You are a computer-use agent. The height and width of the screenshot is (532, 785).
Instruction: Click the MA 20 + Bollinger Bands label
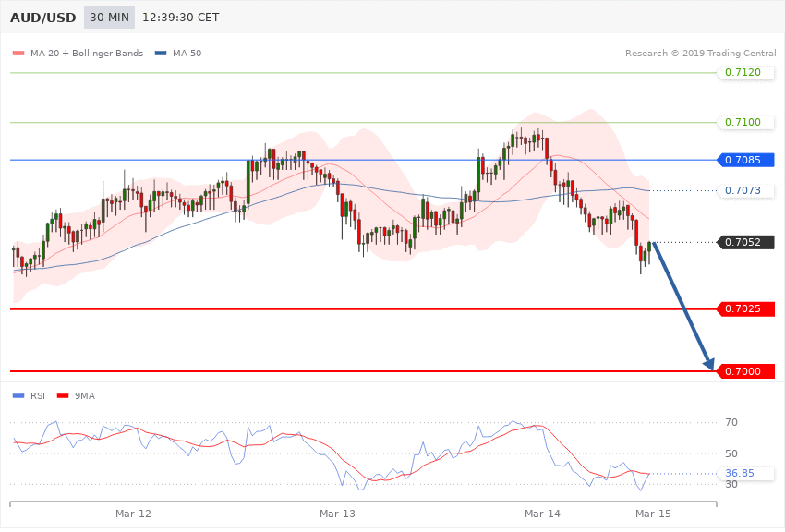point(87,53)
